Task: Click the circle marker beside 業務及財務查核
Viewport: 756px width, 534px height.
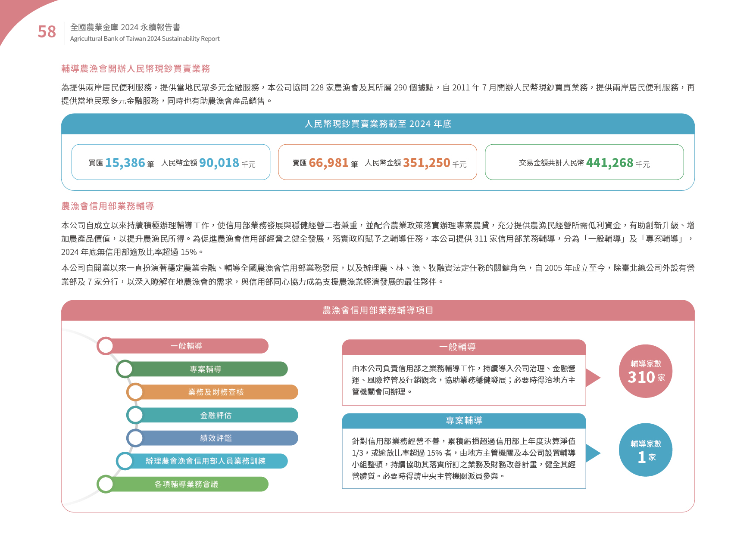Action: pos(135,392)
